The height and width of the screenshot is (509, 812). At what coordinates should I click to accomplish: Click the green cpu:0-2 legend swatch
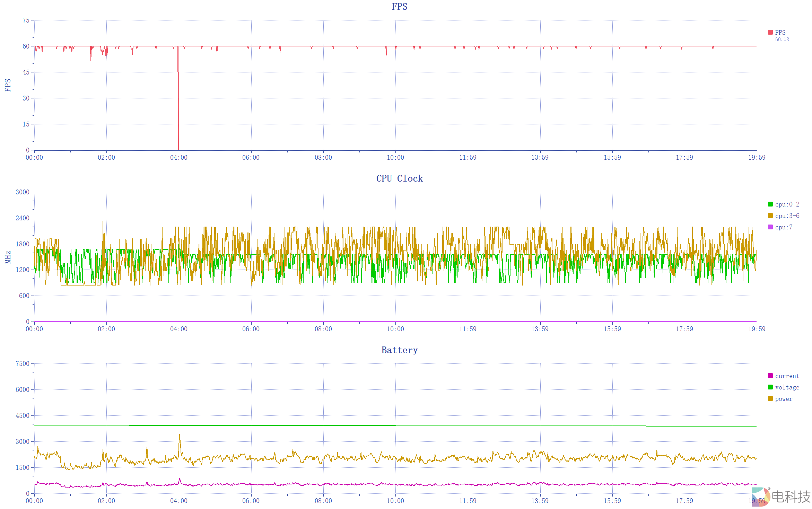pyautogui.click(x=770, y=204)
